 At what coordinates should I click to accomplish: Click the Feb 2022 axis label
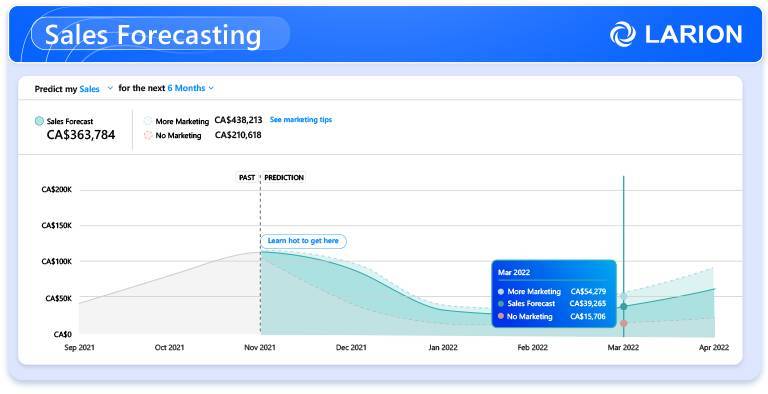[x=532, y=347]
